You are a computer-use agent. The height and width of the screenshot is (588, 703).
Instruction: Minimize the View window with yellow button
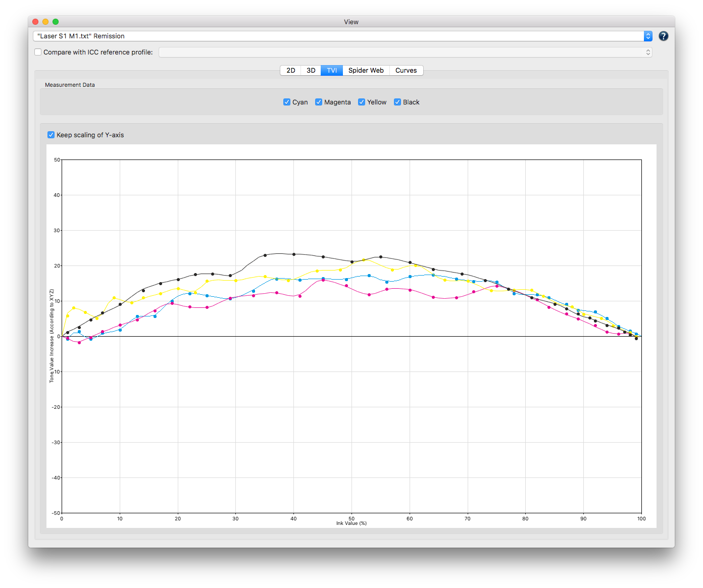pos(45,22)
